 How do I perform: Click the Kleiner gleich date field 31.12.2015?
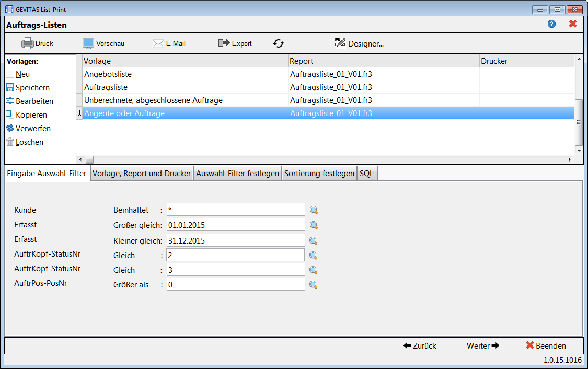(236, 240)
